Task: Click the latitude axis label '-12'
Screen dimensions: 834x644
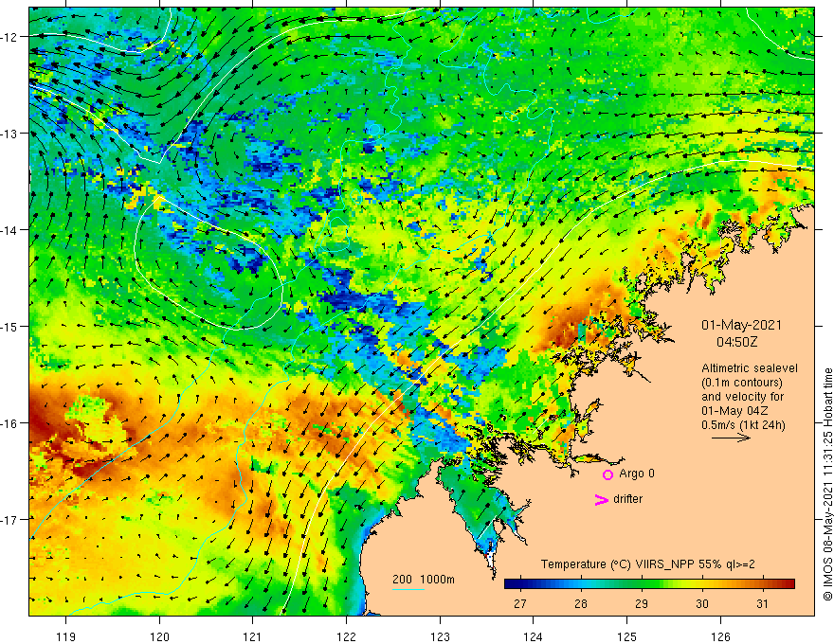Action: [10, 37]
